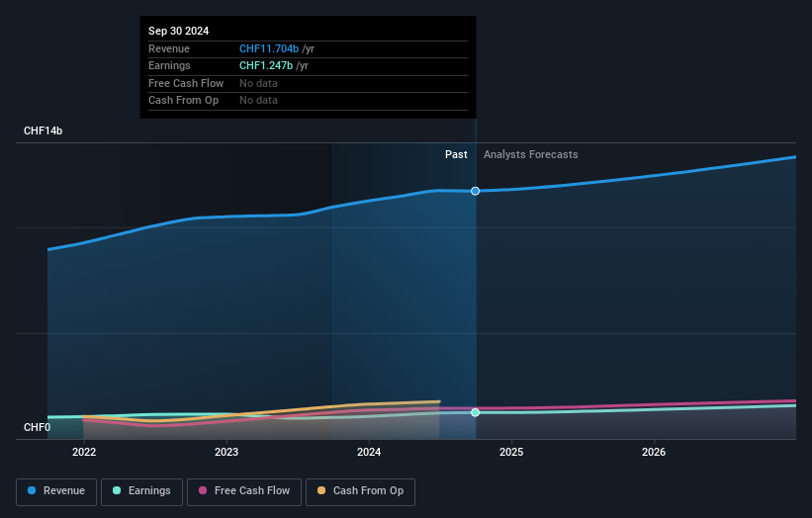The width and height of the screenshot is (812, 518).
Task: Click the Revenue row label in tooltip
Action: click(169, 48)
